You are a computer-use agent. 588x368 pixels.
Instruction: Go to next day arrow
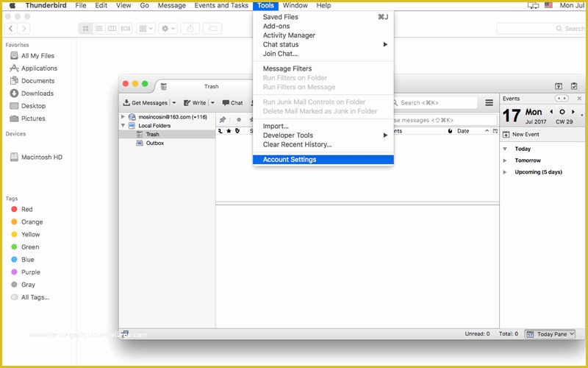573,112
